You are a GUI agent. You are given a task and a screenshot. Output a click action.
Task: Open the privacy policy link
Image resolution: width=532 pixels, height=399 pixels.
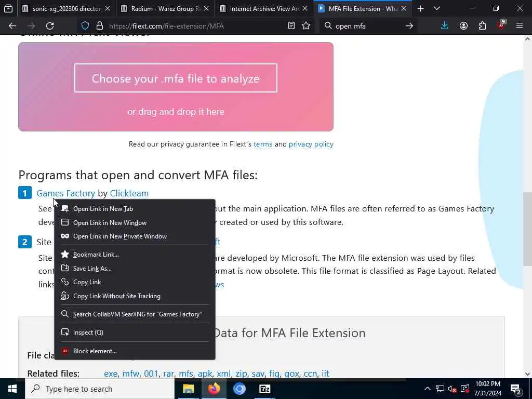(x=311, y=144)
